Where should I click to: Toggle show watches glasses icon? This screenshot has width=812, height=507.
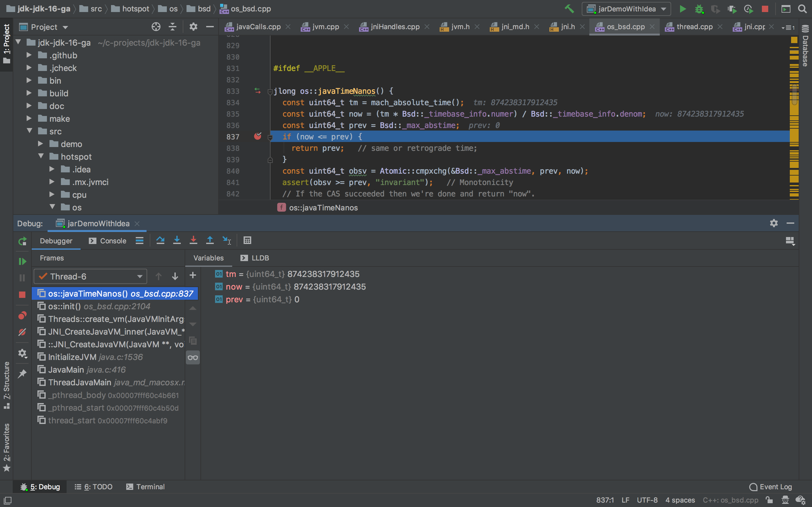click(193, 357)
